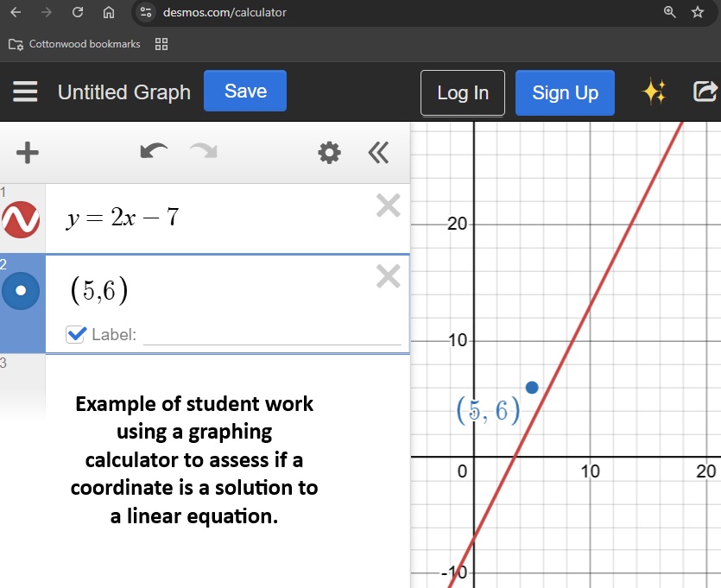Delete the y = 2x − 7 expression
Viewport: 721px width, 588px height.
click(389, 205)
